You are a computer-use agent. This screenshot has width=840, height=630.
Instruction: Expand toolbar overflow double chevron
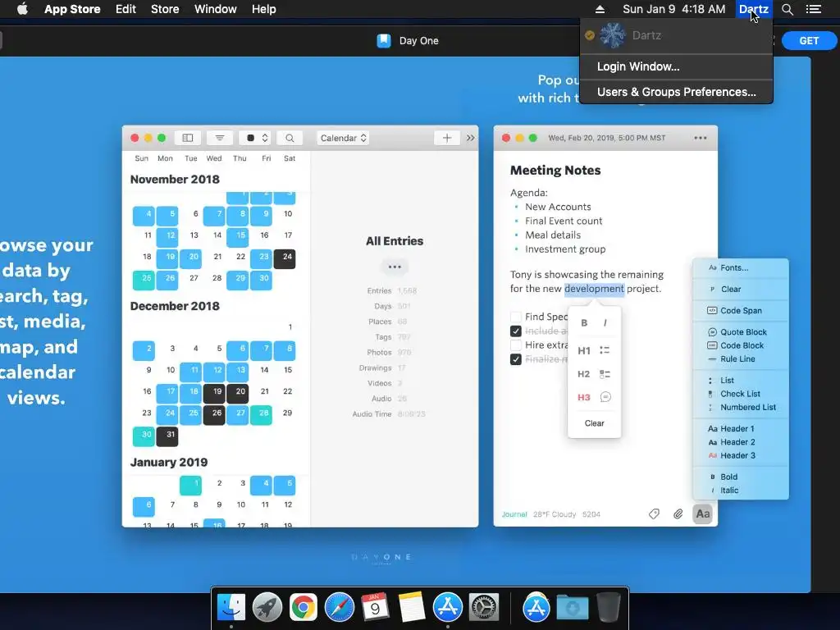tap(470, 138)
